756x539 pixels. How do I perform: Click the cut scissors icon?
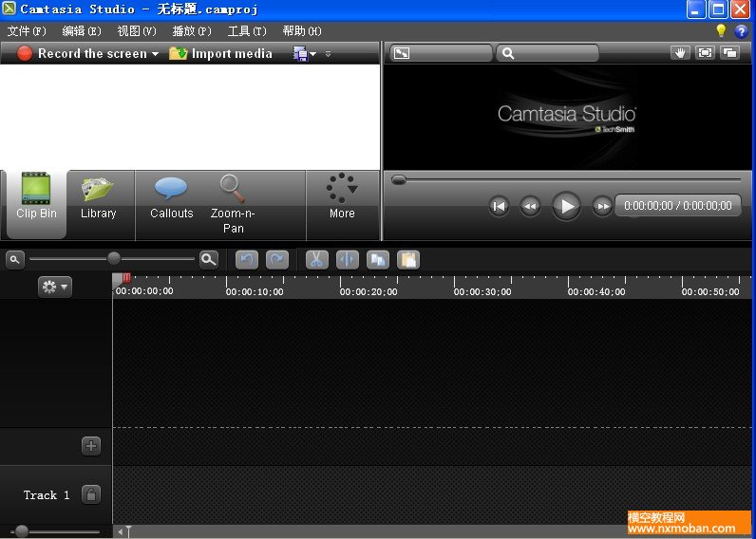pos(317,259)
